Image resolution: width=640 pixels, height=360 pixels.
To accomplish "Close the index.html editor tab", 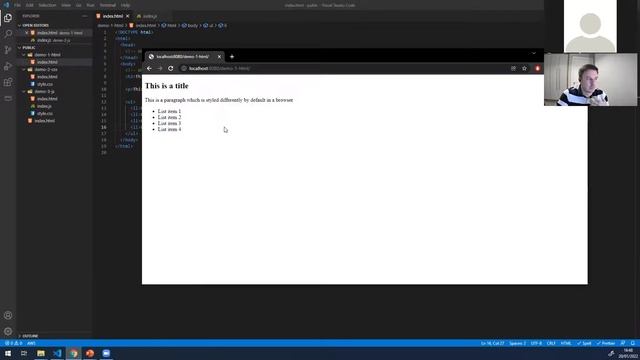I will coord(127,16).
